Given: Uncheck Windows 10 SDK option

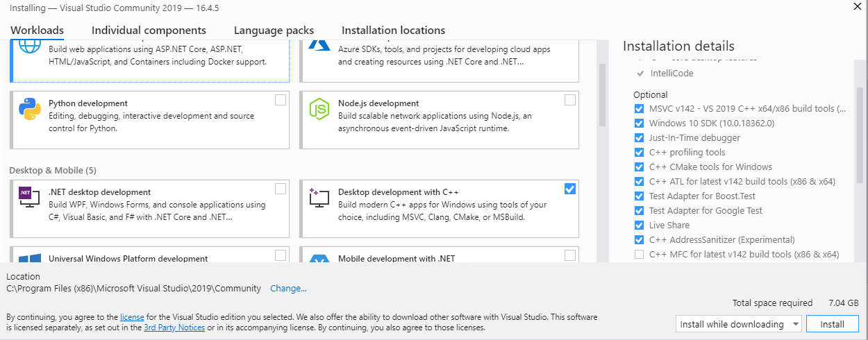Looking at the screenshot, I should [639, 124].
